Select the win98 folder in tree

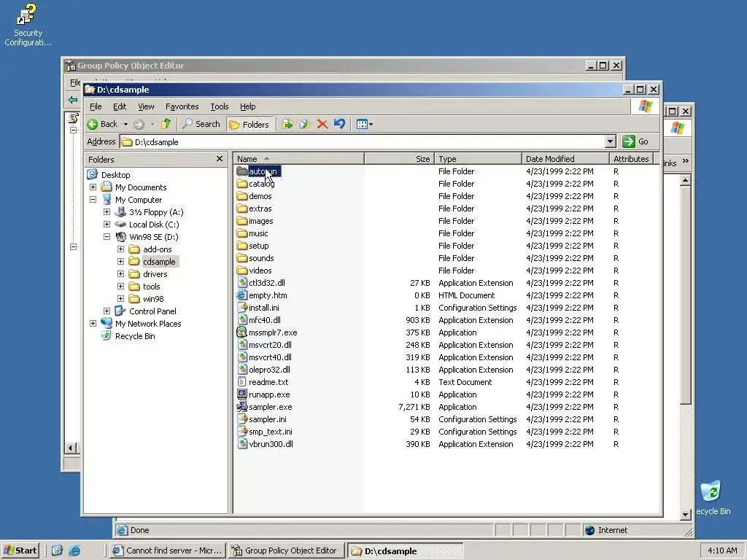pyautogui.click(x=153, y=299)
